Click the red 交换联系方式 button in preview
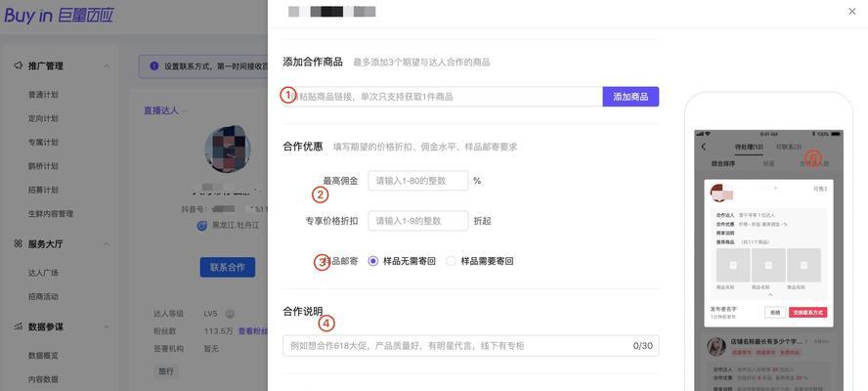The width and height of the screenshot is (868, 391). pyautogui.click(x=808, y=313)
